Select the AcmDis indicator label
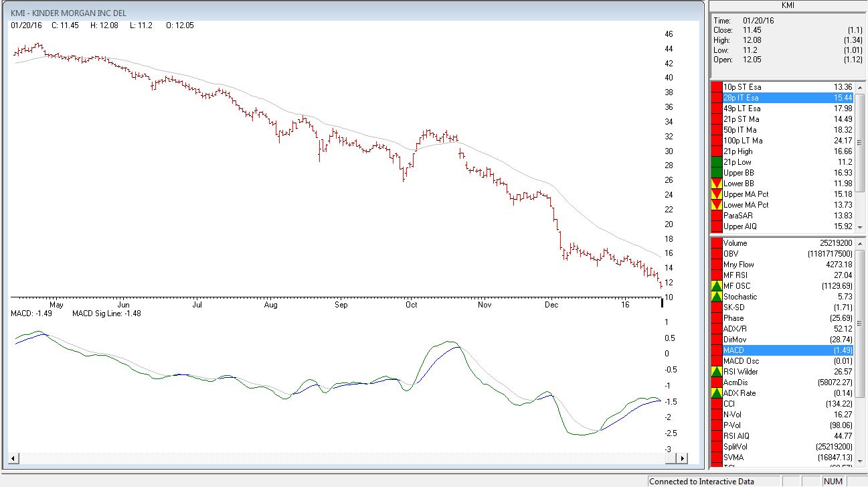 coord(736,382)
